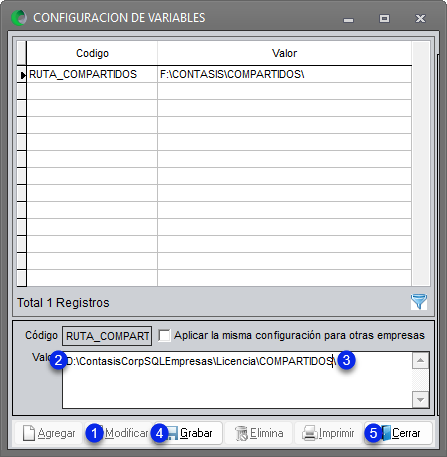Select the RUTA_COMPARTIDOS row in the grid
Screen dimensions: 447x457
[x=219, y=74]
